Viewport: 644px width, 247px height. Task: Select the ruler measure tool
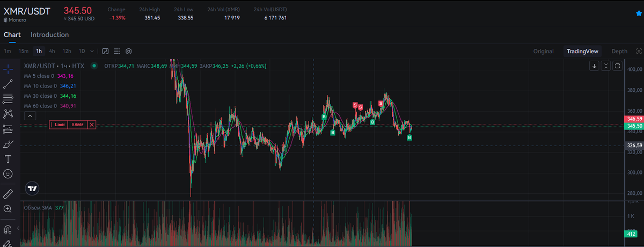tap(8, 194)
